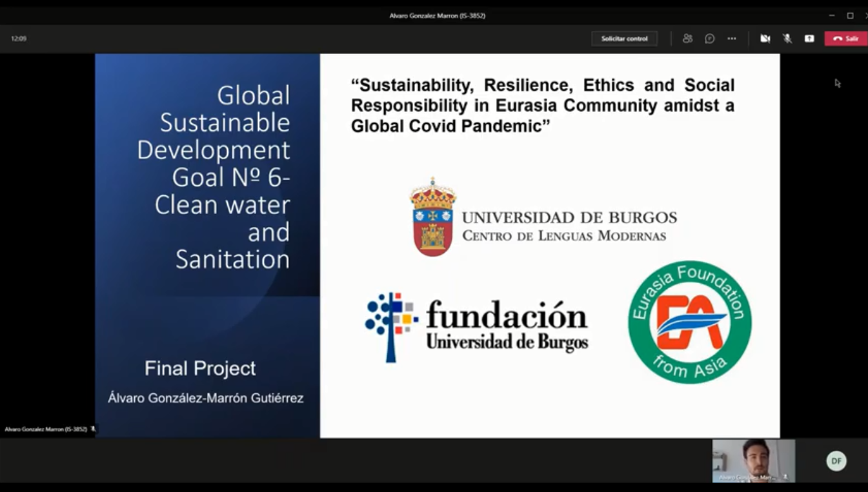Click the 'Álvaro González-Marrón Gutiérrez' author text

(x=205, y=398)
